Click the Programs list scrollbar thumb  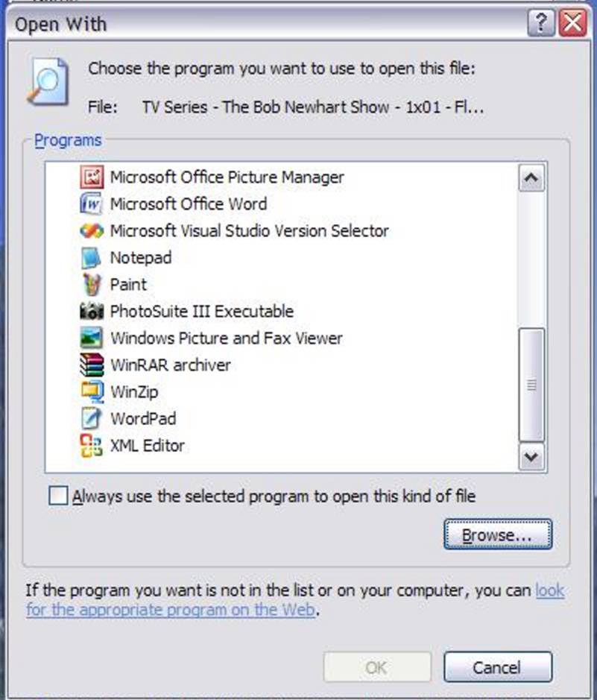(x=531, y=385)
